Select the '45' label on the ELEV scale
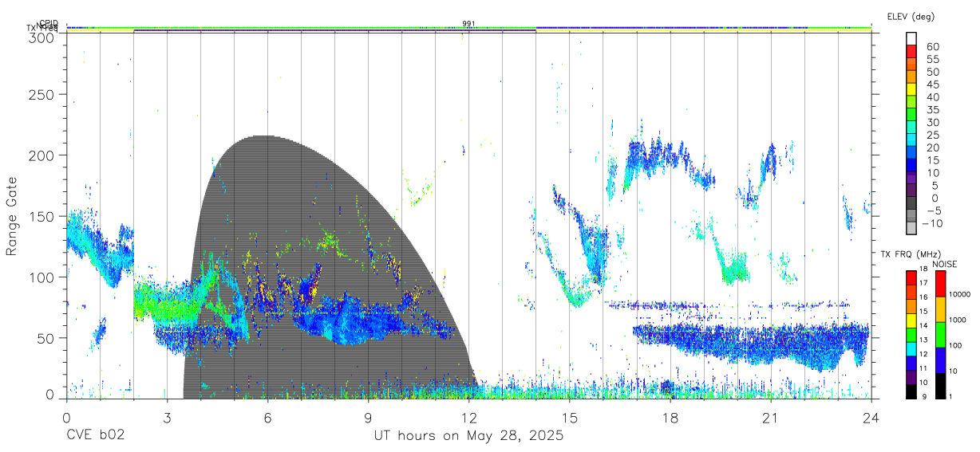 (x=932, y=84)
